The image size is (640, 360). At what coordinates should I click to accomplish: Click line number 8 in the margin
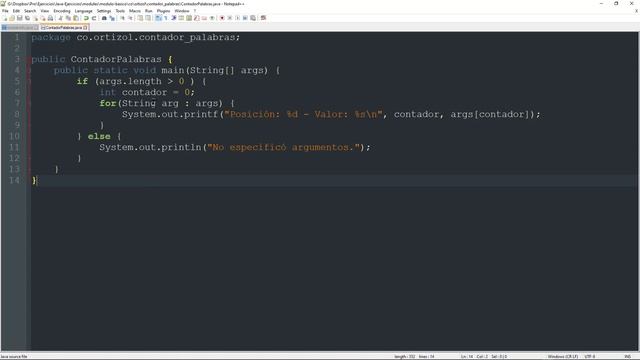(x=17, y=114)
